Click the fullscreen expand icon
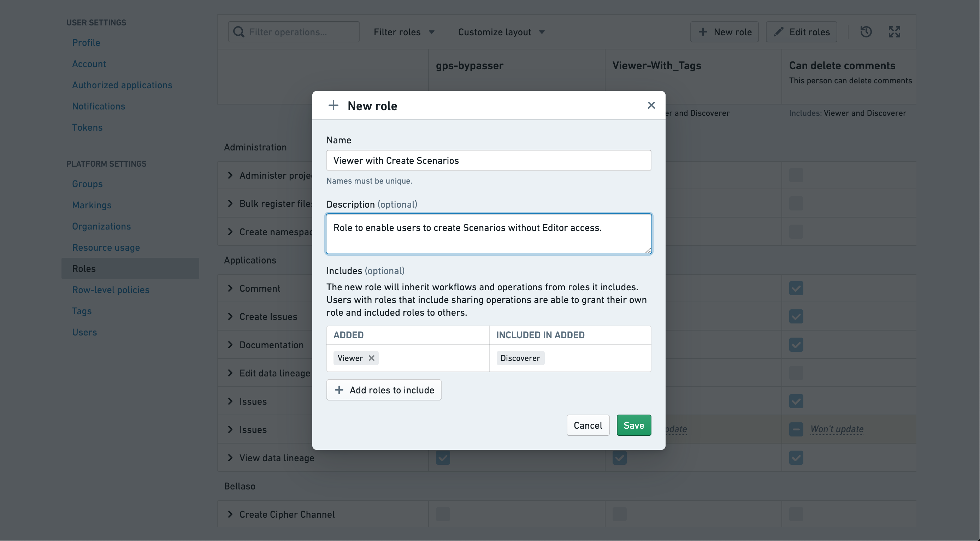Viewport: 980px width, 541px height. click(x=894, y=32)
